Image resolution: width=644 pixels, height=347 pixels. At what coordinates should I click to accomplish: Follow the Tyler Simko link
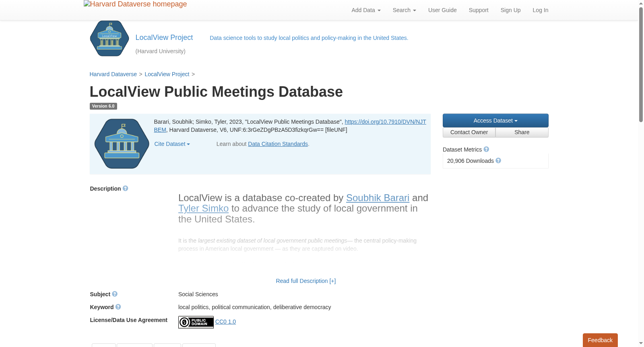203,208
